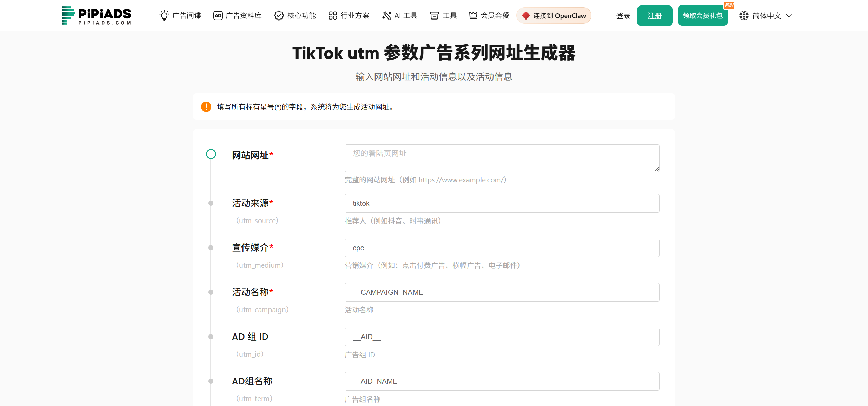
Task: Click the (utm_campaign) parameter text
Action: tap(262, 309)
